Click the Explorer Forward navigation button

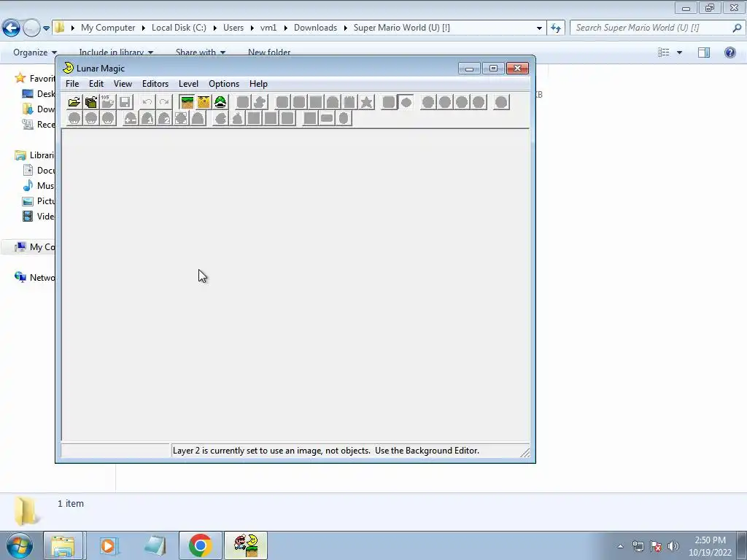click(31, 28)
